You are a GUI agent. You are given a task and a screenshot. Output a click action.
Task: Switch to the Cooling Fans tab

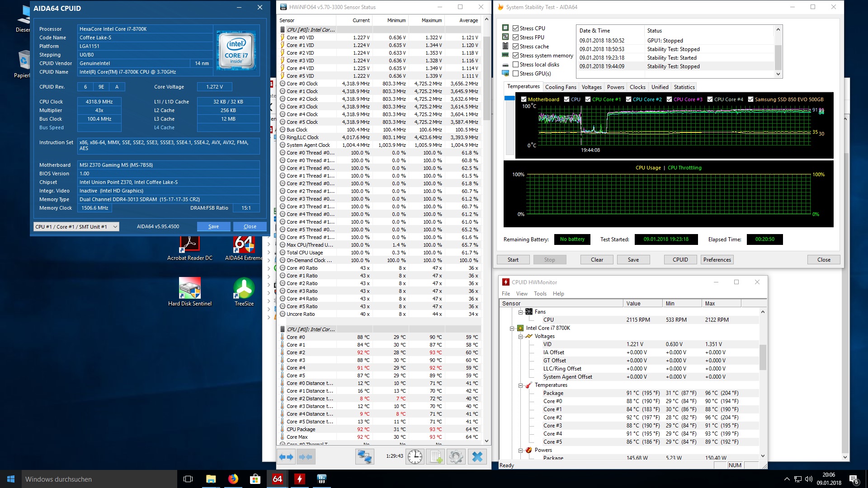point(560,87)
